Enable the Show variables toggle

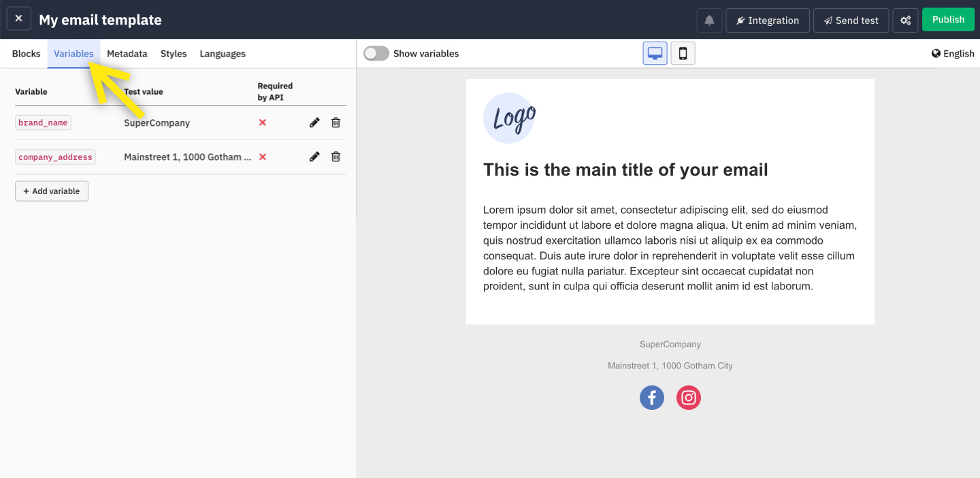pos(376,53)
